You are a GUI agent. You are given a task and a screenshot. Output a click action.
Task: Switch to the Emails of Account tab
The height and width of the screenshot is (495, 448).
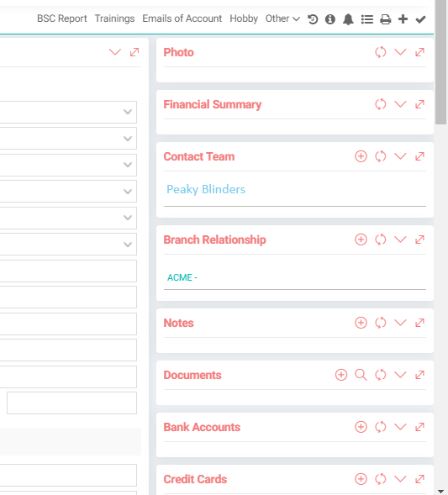click(182, 18)
